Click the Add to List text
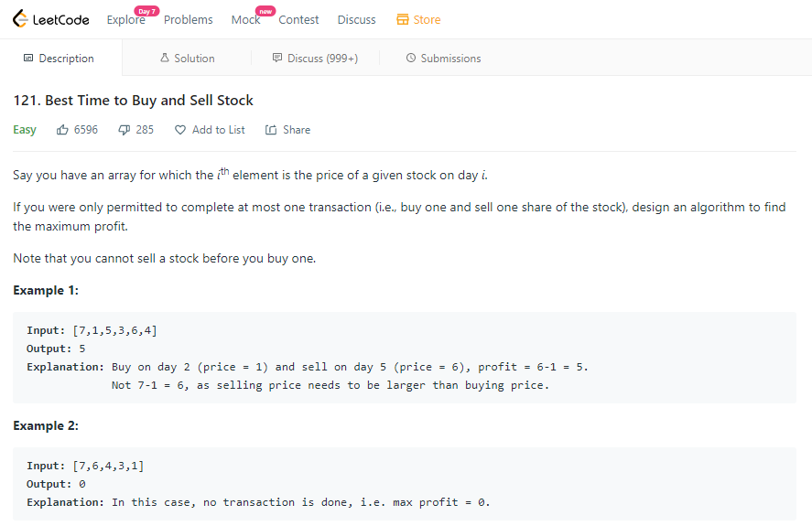 click(x=219, y=130)
